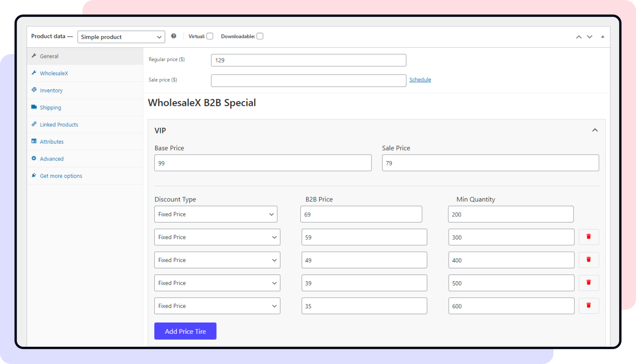Viewport: 636px width, 364px height.
Task: Enable the Virtual checkbox
Action: [210, 36]
